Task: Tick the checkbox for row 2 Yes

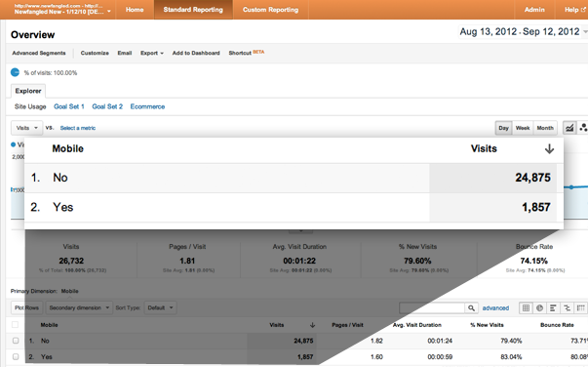Action: point(16,356)
